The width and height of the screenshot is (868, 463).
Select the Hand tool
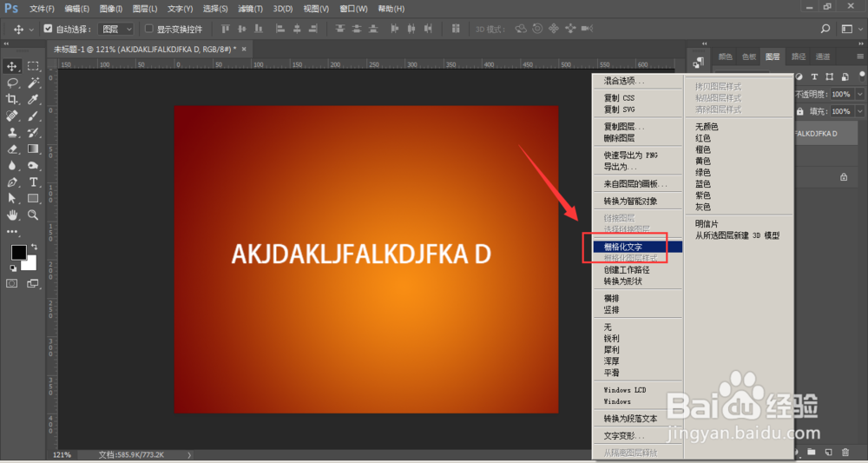pyautogui.click(x=11, y=215)
